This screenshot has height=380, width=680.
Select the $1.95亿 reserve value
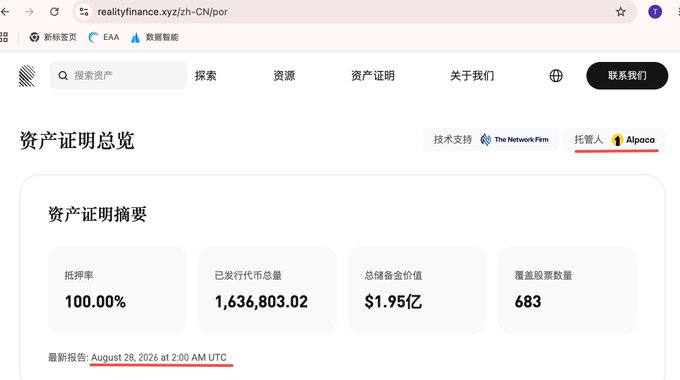(x=393, y=301)
